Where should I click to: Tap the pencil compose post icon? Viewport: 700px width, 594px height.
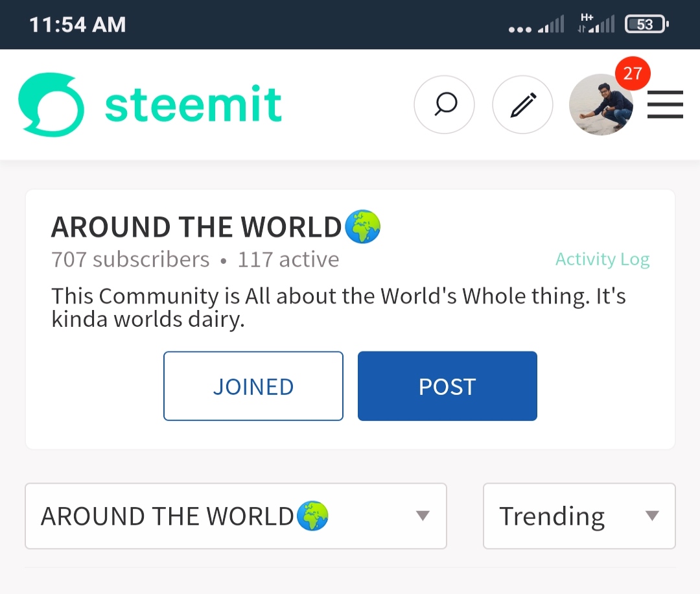[523, 104]
